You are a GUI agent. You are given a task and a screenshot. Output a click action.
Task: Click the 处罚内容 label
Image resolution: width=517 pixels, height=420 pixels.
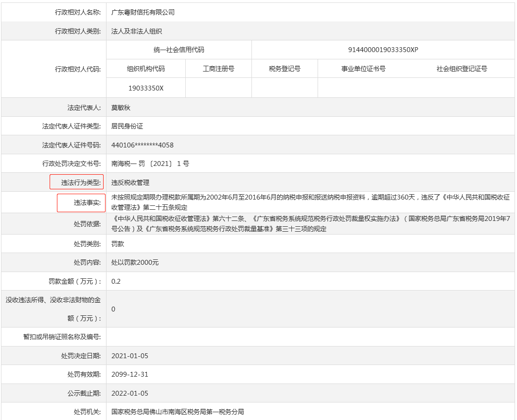click(87, 262)
